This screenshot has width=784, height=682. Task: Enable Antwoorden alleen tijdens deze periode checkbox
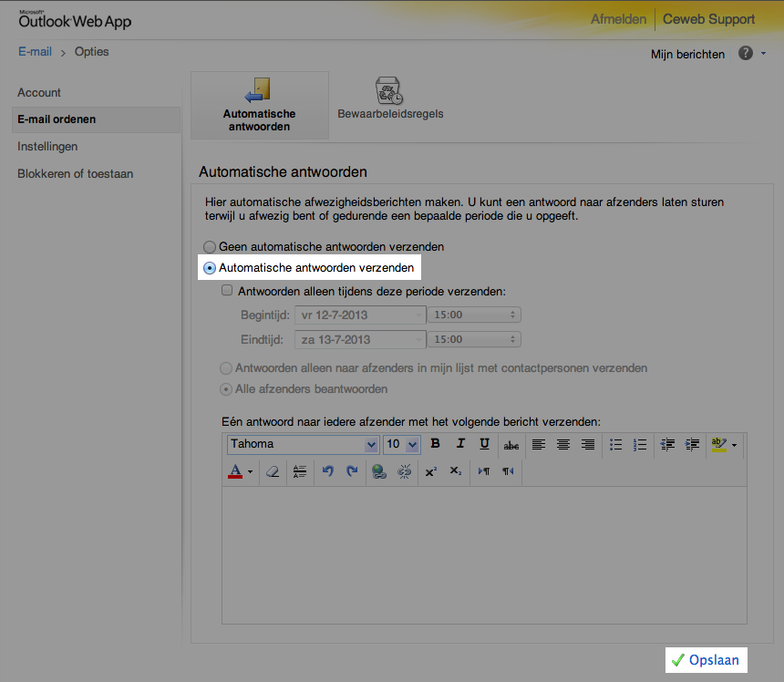coord(228,292)
